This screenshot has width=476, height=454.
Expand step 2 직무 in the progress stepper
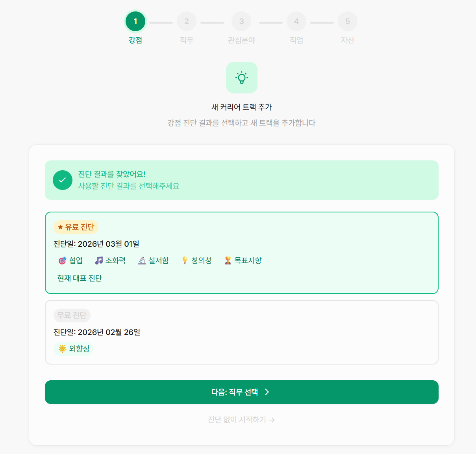(187, 21)
